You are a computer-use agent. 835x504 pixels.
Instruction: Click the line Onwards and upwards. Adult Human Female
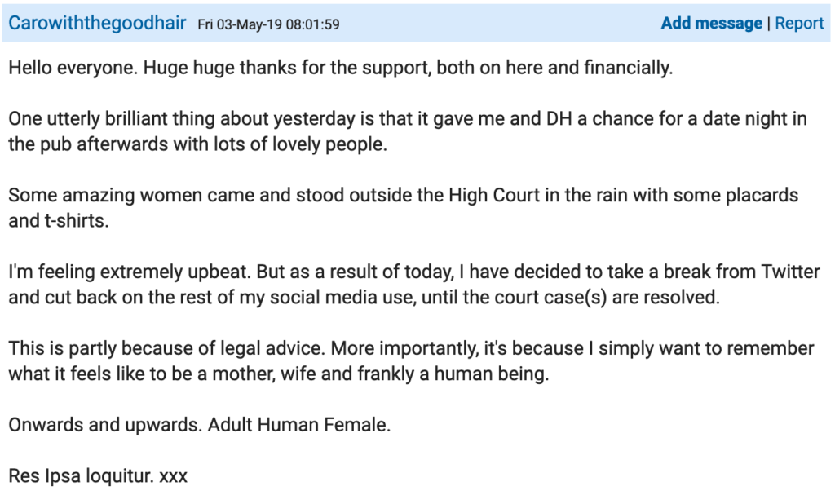click(x=200, y=425)
